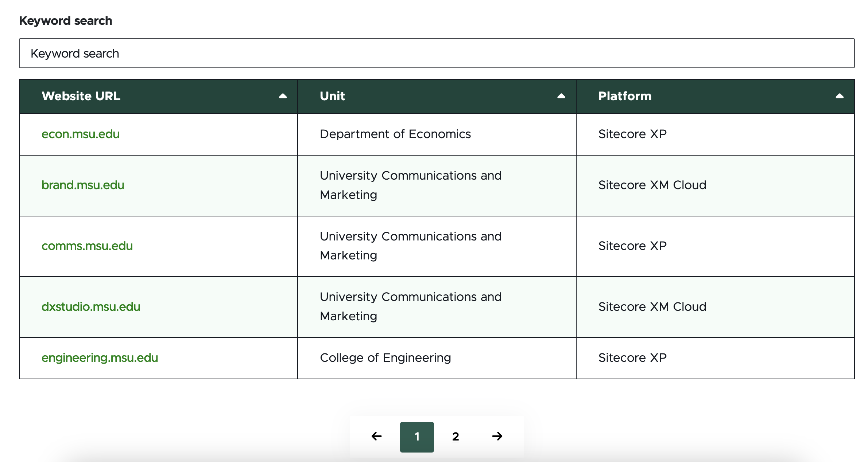Screen dimensions: 868x462
Task: Sort by Website URL arrow icon
Action: tap(283, 96)
